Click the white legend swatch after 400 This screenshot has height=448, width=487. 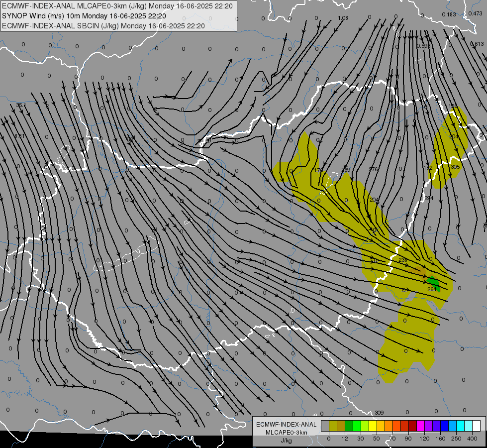coord(477,426)
